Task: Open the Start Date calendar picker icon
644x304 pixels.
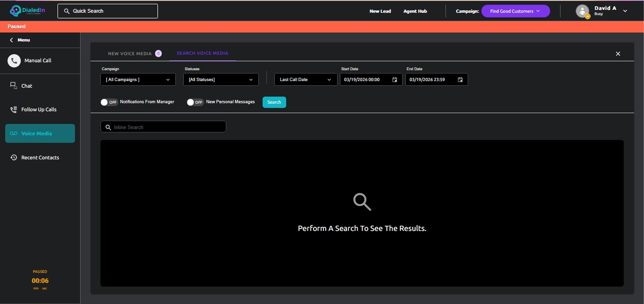Action: (395, 80)
